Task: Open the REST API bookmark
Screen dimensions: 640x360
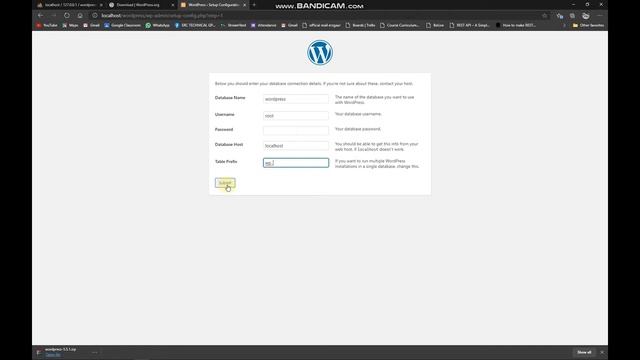Action: tap(469, 25)
